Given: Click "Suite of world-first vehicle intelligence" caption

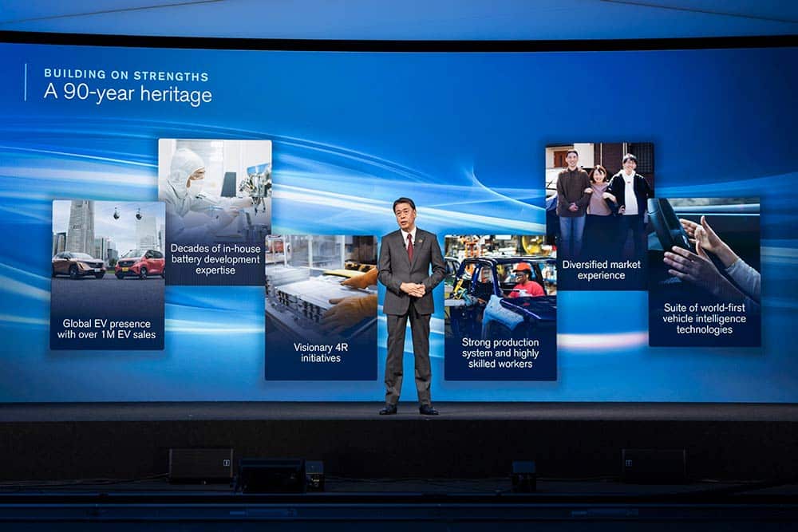Looking at the screenshot, I should tap(704, 318).
